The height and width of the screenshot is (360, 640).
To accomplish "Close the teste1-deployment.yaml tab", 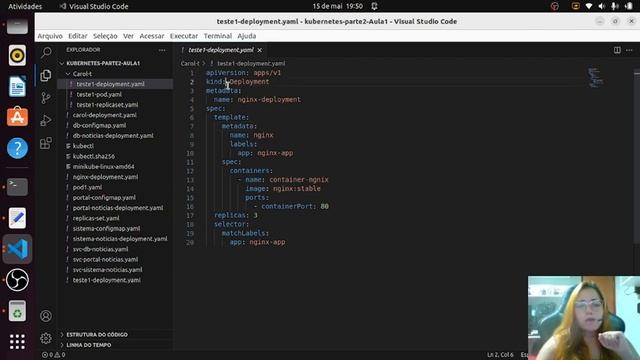I will (260, 50).
